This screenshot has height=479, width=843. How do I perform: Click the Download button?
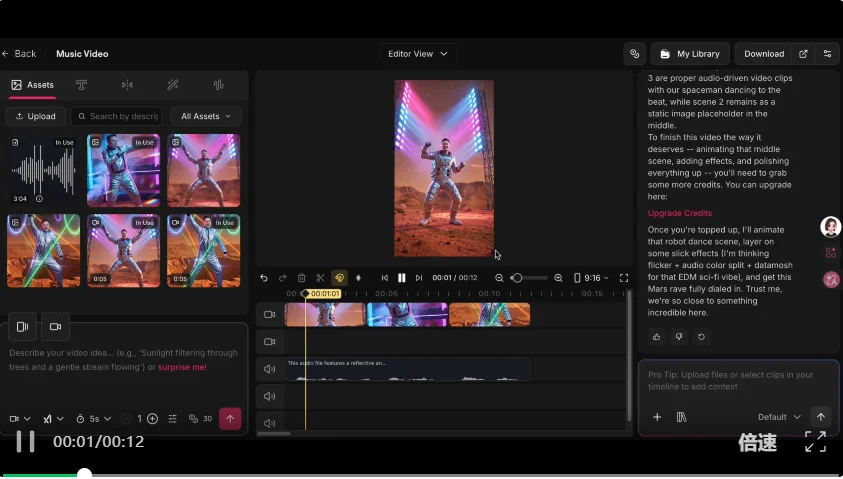(763, 54)
